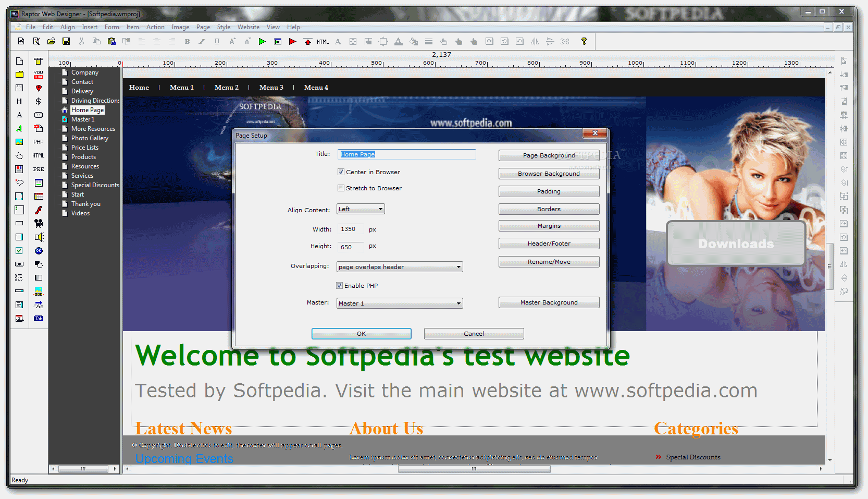Select the Master 1 page in tree
Viewport: 868px width, 499px height.
(x=83, y=119)
